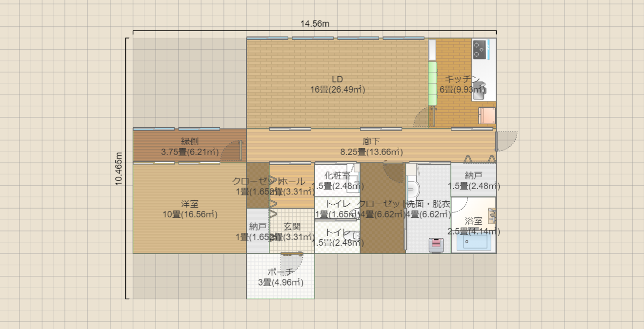Select the swing door between LD and kitchen

coord(423,117)
